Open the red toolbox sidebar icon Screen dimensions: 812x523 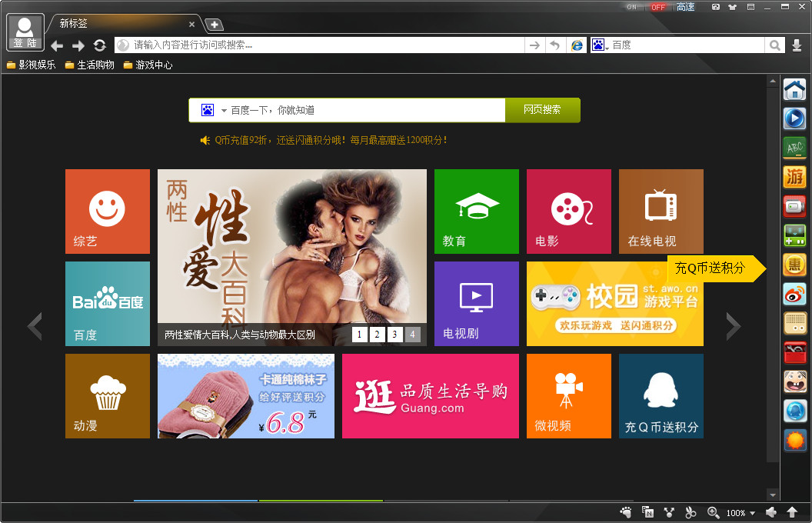pos(794,353)
